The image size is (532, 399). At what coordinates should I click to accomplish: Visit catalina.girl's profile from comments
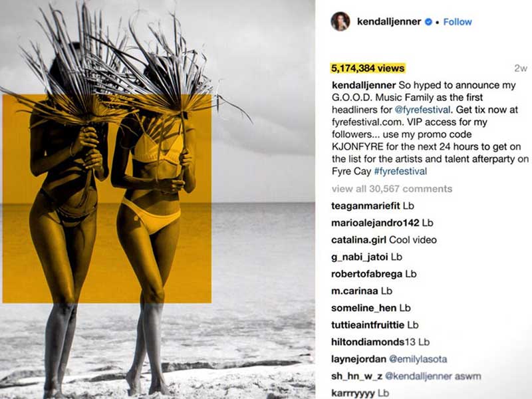click(x=358, y=240)
